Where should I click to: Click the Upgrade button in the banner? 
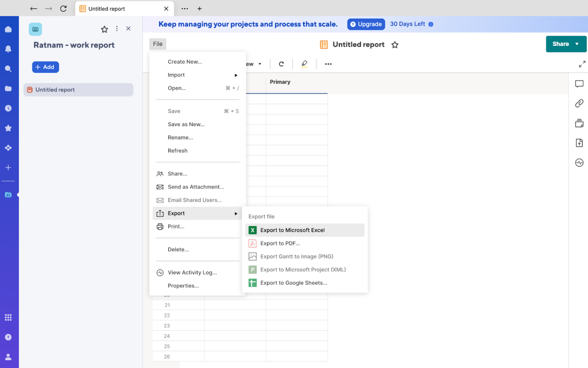(366, 24)
